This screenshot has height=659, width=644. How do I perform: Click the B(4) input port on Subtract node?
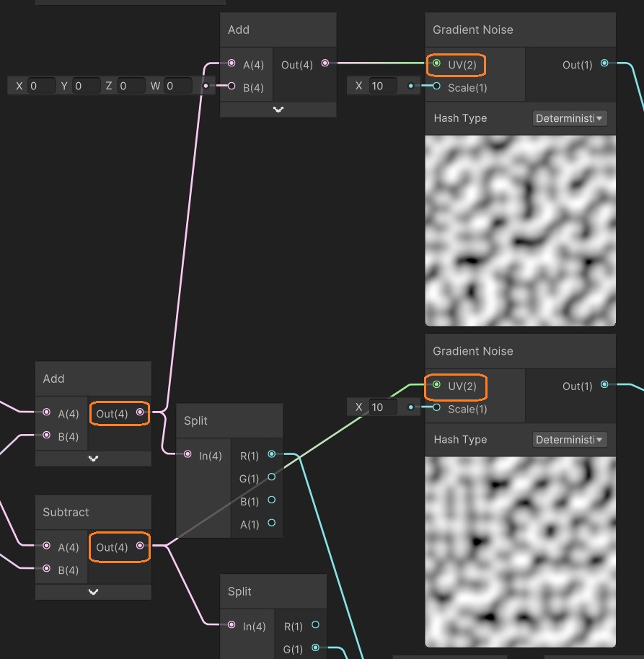[x=47, y=570]
